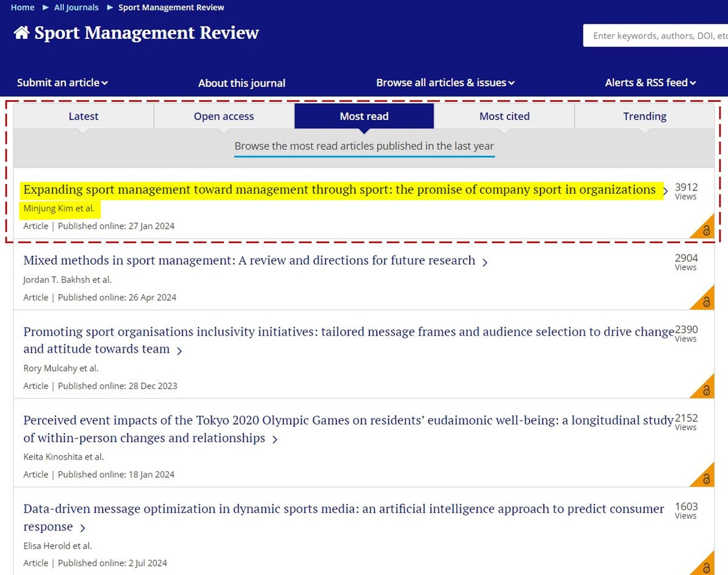The image size is (728, 575).
Task: Click the arrow after attitude towards team
Action: (x=179, y=350)
